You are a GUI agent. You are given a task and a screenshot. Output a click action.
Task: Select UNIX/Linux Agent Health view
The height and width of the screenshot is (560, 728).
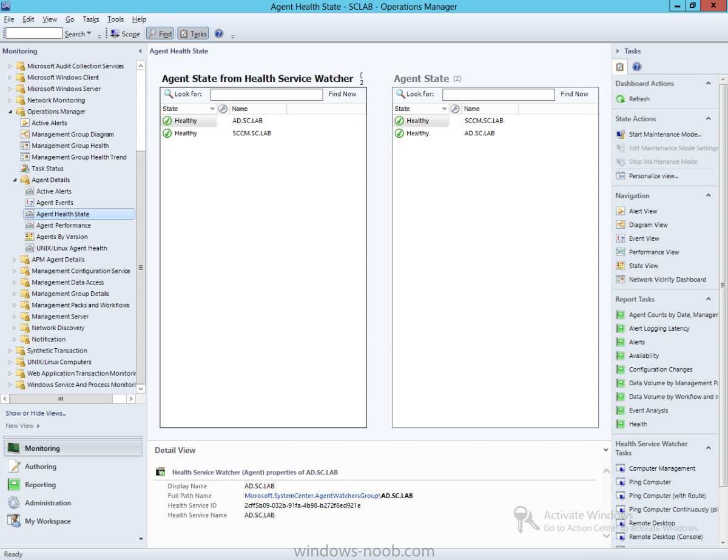pos(72,248)
